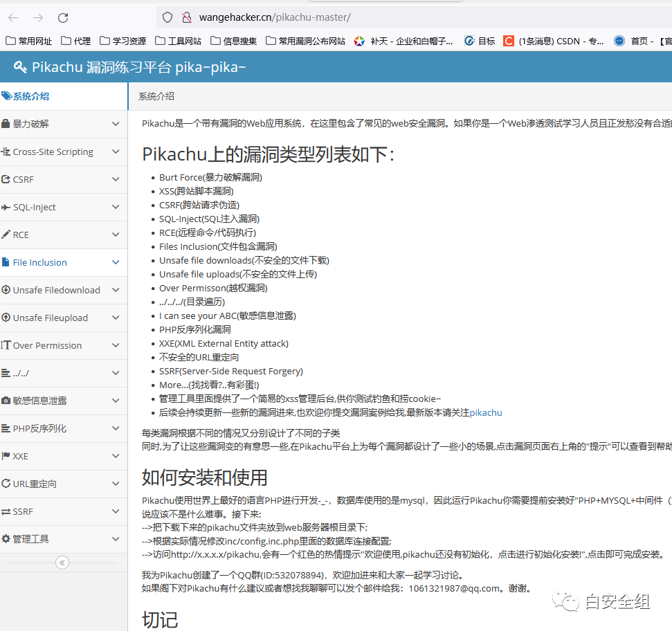Select Cross-Site Scripting label in sidebar
Viewport: 672px width, 631px height.
tap(53, 152)
